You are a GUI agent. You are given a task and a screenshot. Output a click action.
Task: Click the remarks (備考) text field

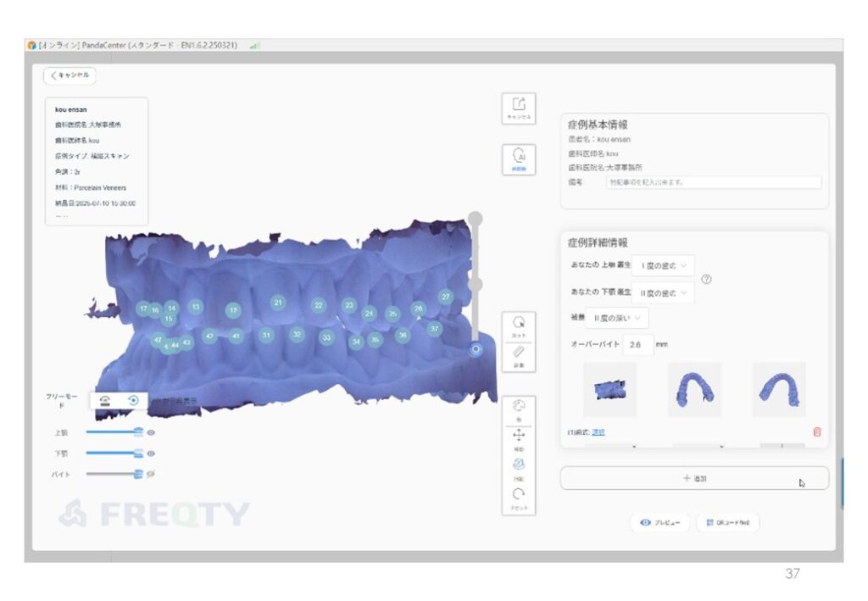[x=713, y=182]
